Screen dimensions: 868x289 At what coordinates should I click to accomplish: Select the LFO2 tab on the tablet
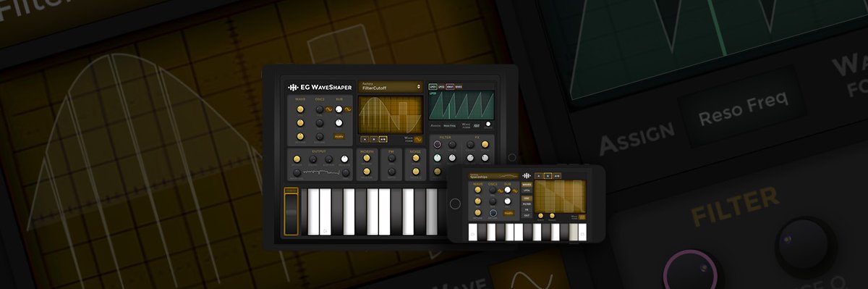pos(441,86)
